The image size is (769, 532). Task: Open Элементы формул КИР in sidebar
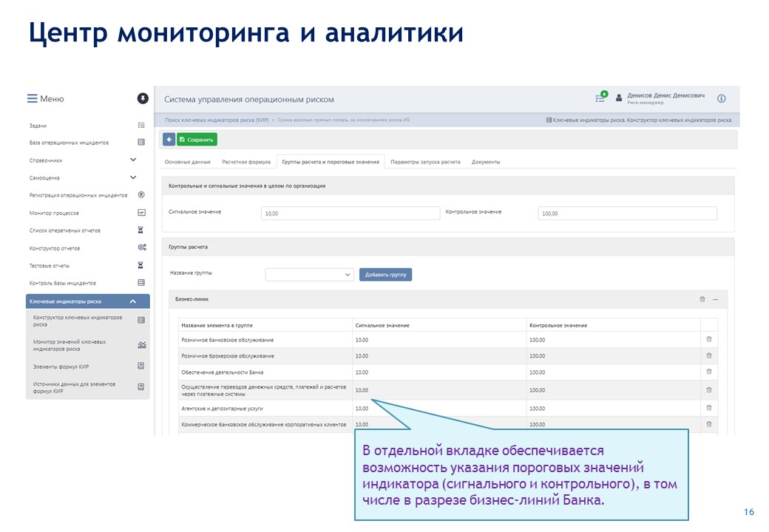click(61, 366)
